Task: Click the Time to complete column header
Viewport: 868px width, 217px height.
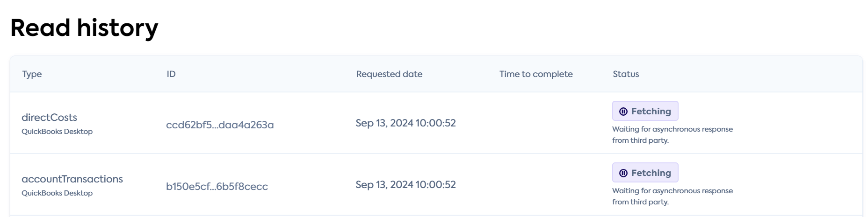Action: click(x=536, y=74)
